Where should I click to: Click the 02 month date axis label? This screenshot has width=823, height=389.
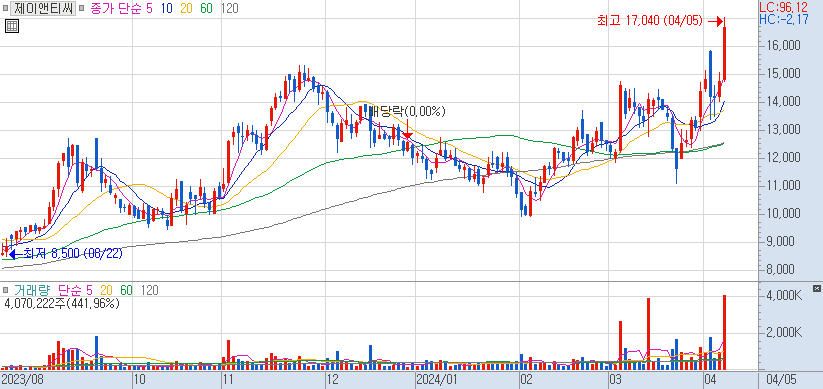(526, 380)
